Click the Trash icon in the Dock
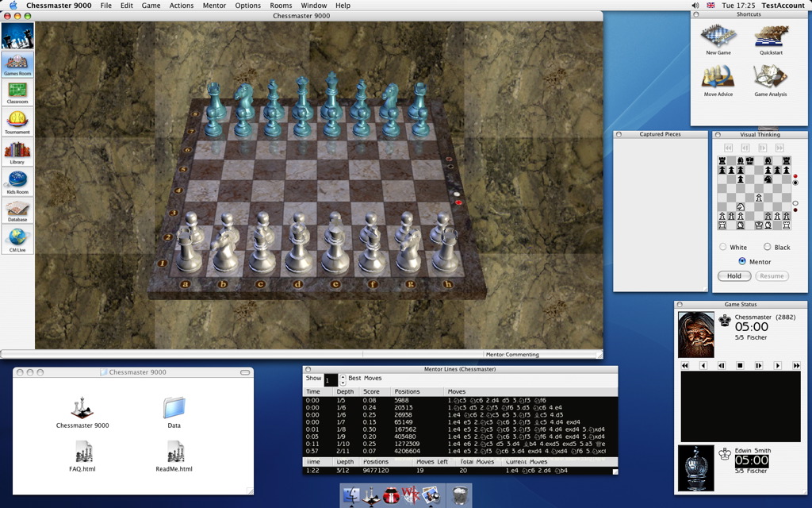This screenshot has width=812, height=508. click(458, 495)
